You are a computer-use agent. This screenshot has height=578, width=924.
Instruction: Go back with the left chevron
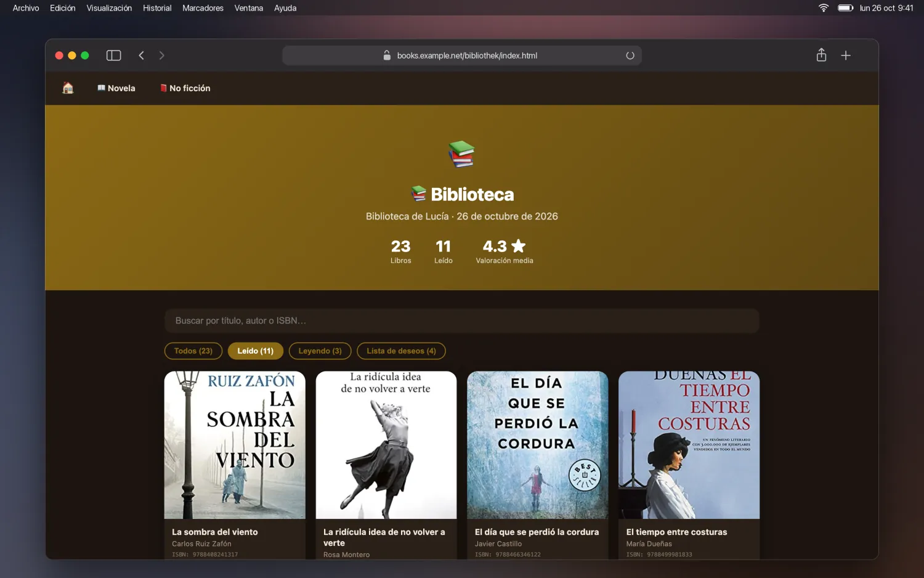click(141, 55)
